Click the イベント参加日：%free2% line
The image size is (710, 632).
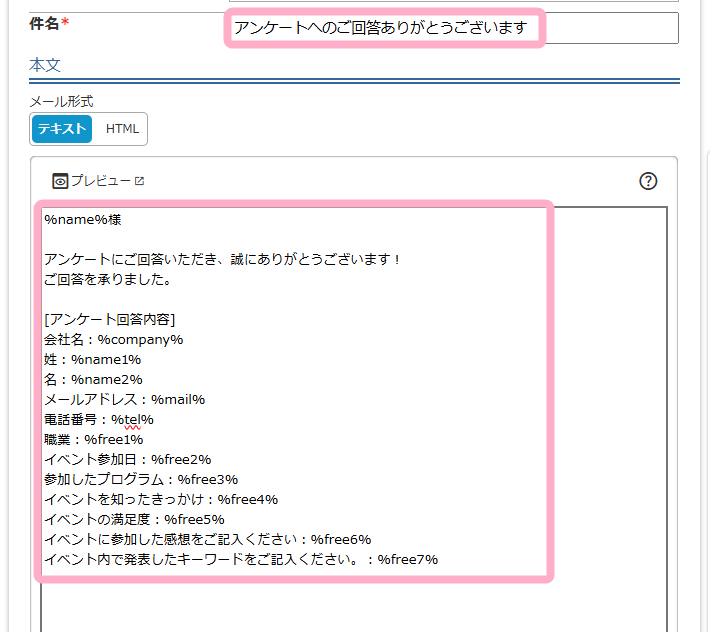(128, 460)
